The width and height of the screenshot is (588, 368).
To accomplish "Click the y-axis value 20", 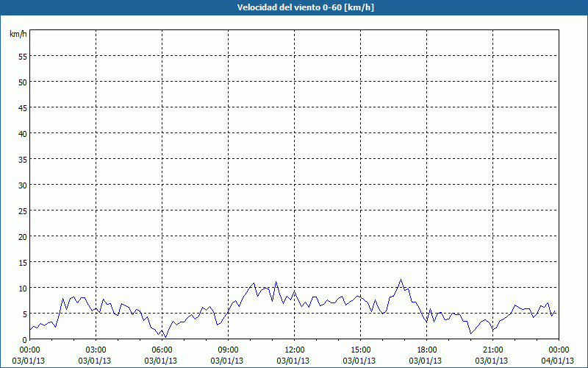I will point(23,237).
